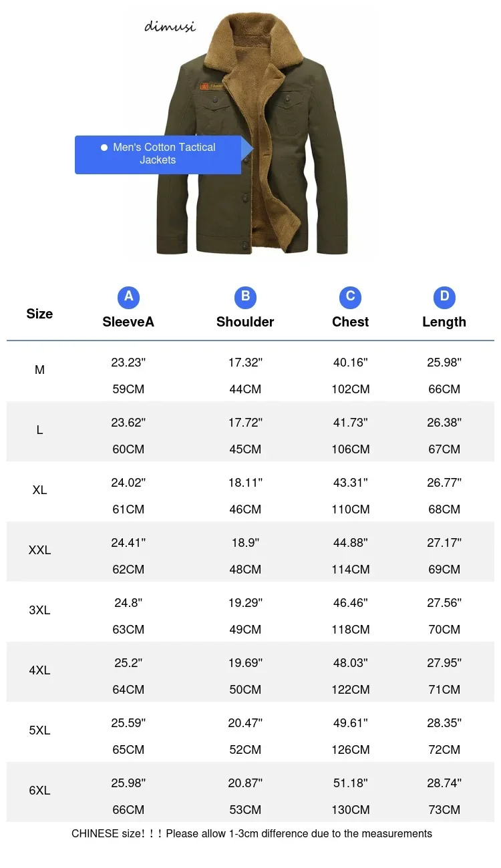The height and width of the screenshot is (868, 501).
Task: Click the 110CM chest value for XL
Action: click(351, 509)
